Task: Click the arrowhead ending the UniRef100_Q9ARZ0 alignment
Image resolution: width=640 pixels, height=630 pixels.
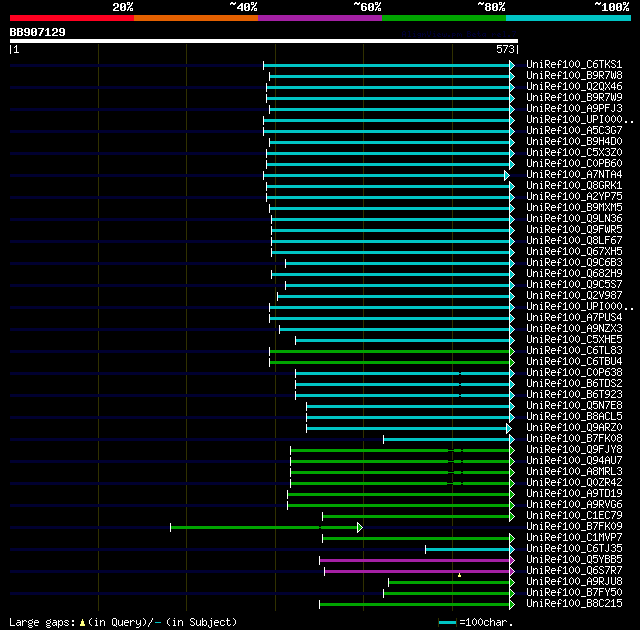Action: click(x=509, y=428)
